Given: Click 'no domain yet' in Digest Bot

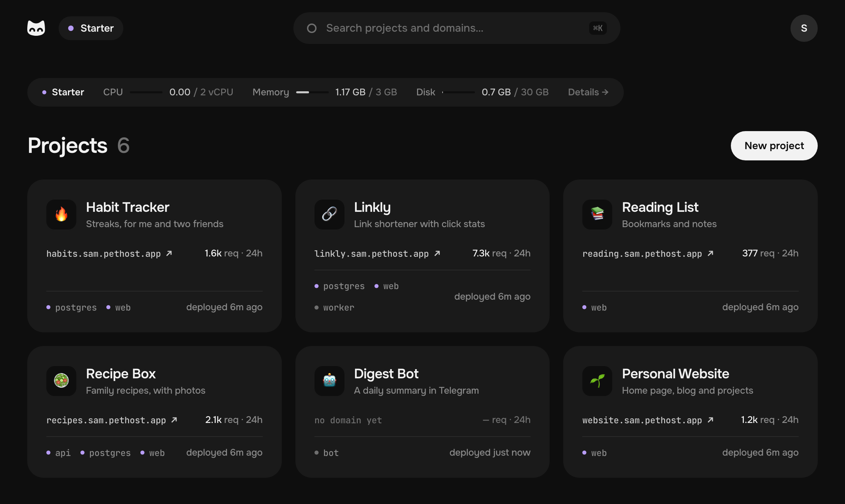Looking at the screenshot, I should [348, 420].
